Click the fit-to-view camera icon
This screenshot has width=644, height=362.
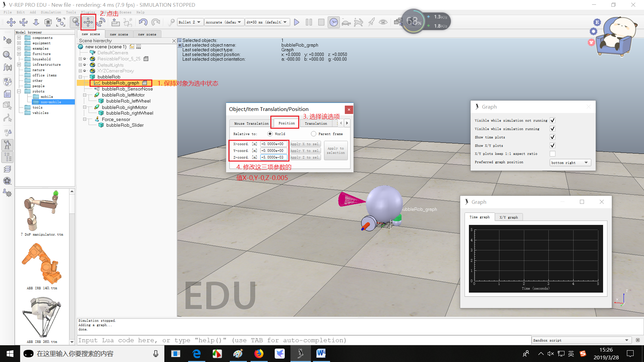61,22
